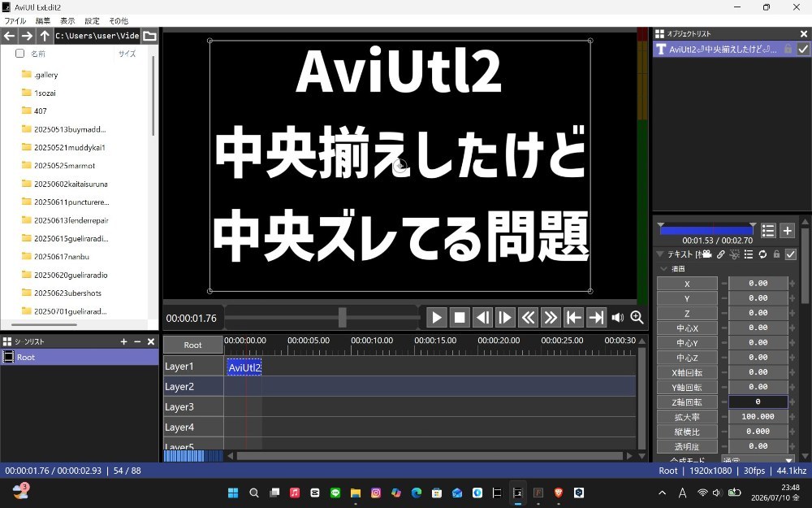812x508 pixels.
Task: Click the 縦横比 value field
Action: coord(758,432)
